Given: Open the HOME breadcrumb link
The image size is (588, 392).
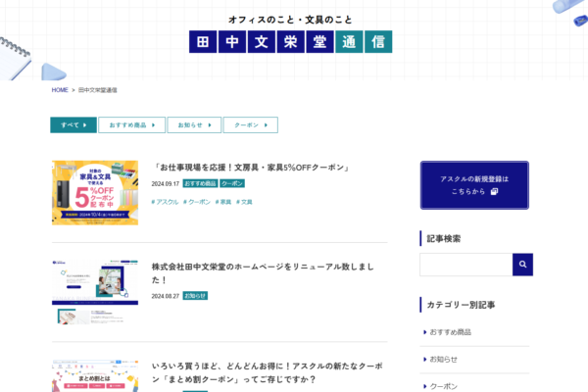Looking at the screenshot, I should pyautogui.click(x=60, y=90).
